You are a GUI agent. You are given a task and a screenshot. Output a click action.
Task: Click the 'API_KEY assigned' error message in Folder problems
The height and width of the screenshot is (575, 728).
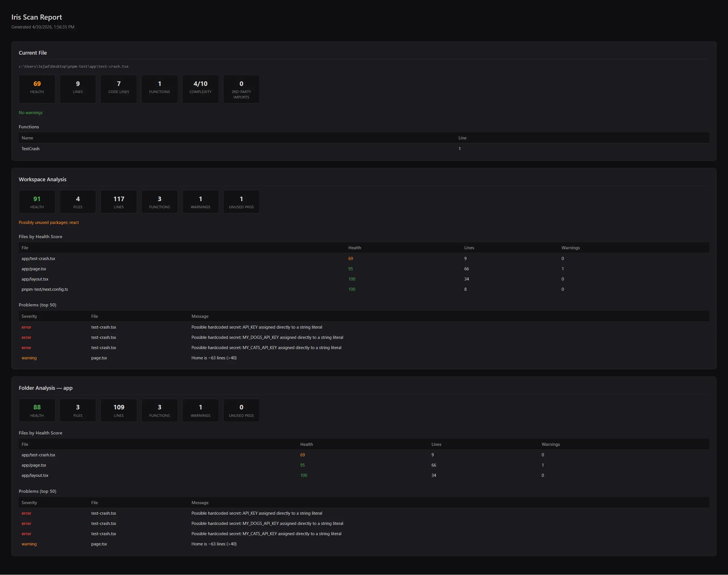point(257,513)
